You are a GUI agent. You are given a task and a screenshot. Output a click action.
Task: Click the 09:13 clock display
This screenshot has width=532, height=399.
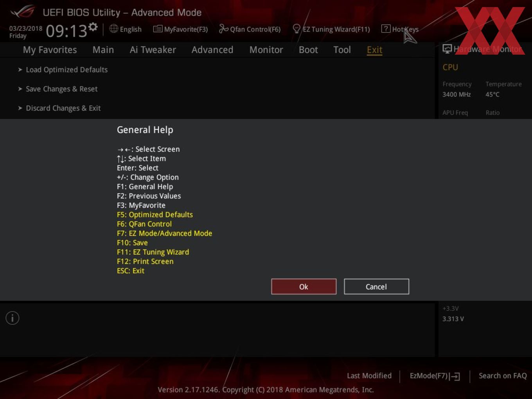point(66,31)
